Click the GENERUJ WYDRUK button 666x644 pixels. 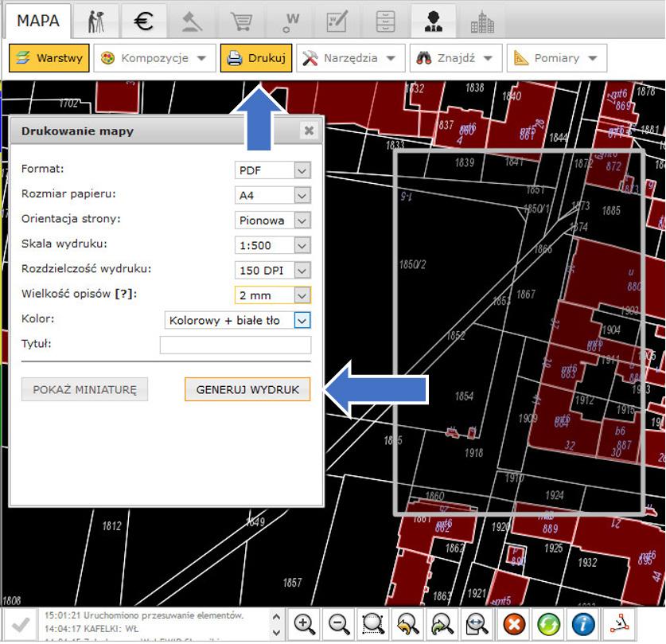click(247, 389)
